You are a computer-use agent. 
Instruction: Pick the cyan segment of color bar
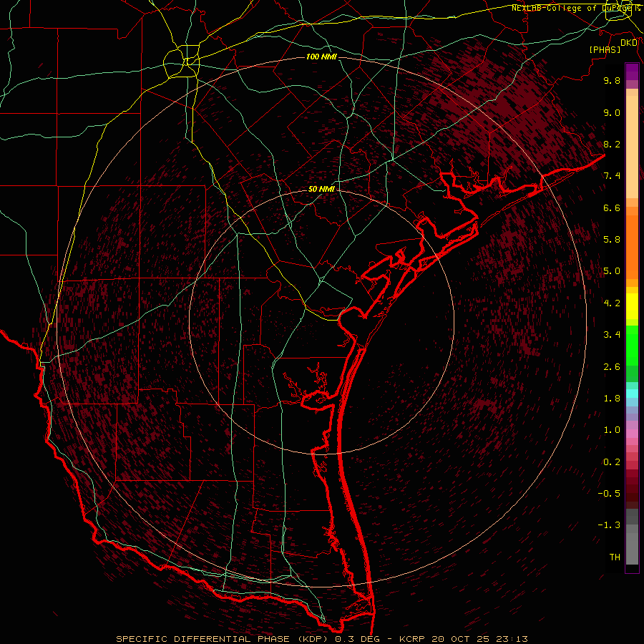632,394
